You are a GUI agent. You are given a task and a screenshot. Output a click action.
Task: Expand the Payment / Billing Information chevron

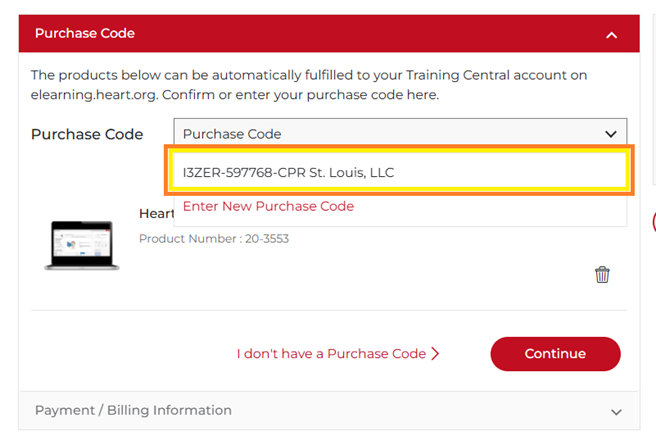pos(617,411)
